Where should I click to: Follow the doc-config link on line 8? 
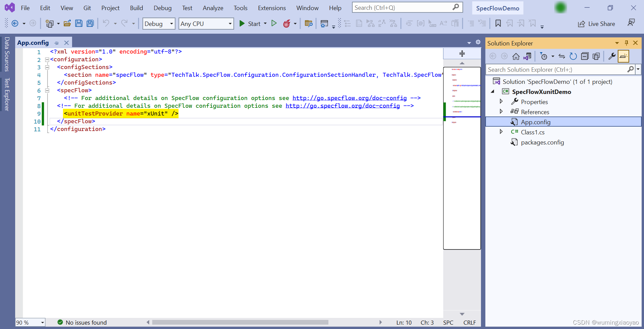(x=343, y=106)
